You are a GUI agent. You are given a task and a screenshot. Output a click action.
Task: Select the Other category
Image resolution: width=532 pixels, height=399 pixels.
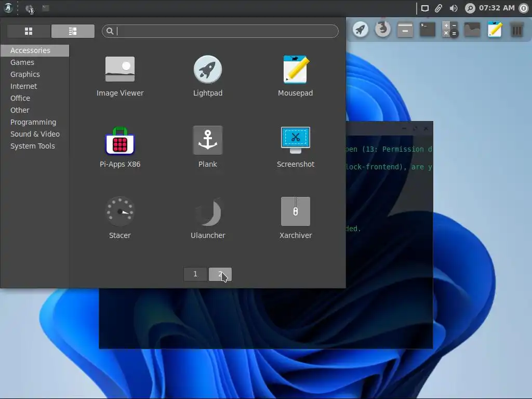click(35, 110)
